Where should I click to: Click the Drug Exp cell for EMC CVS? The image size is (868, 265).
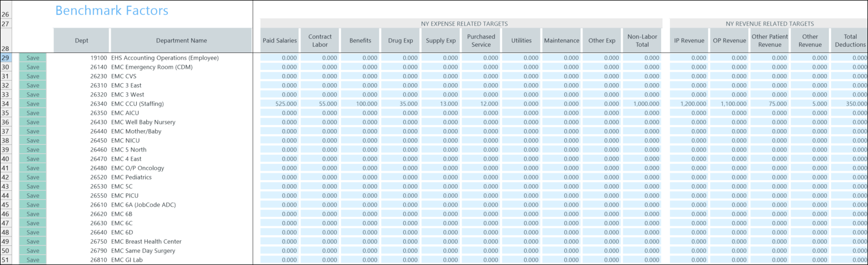click(x=401, y=76)
